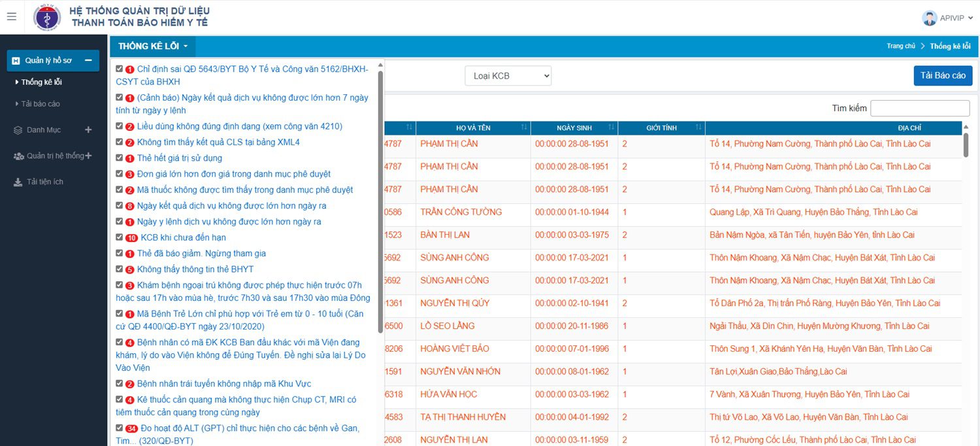Screen dimensions: 980x446
Task: Collapse Quản lý hồ sơ with minus icon
Action: pos(88,60)
